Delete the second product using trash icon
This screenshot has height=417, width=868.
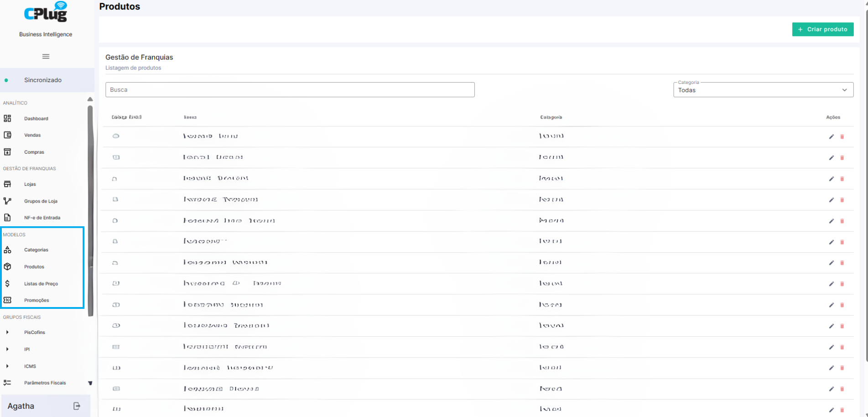point(842,158)
